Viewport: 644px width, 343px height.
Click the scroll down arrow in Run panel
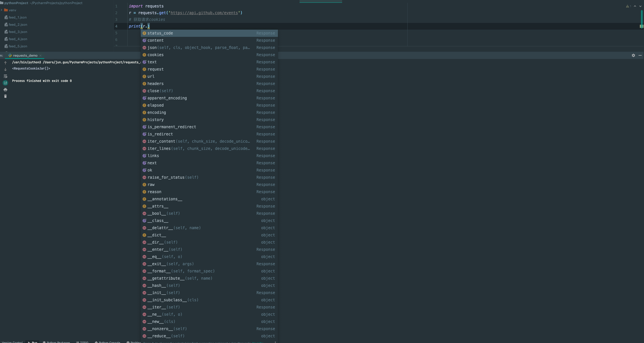[x=5, y=70]
